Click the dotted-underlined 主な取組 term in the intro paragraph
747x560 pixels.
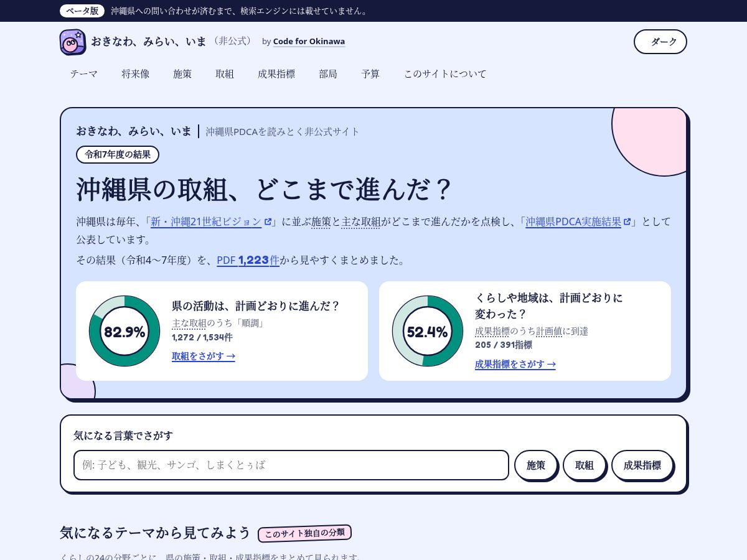click(x=360, y=222)
